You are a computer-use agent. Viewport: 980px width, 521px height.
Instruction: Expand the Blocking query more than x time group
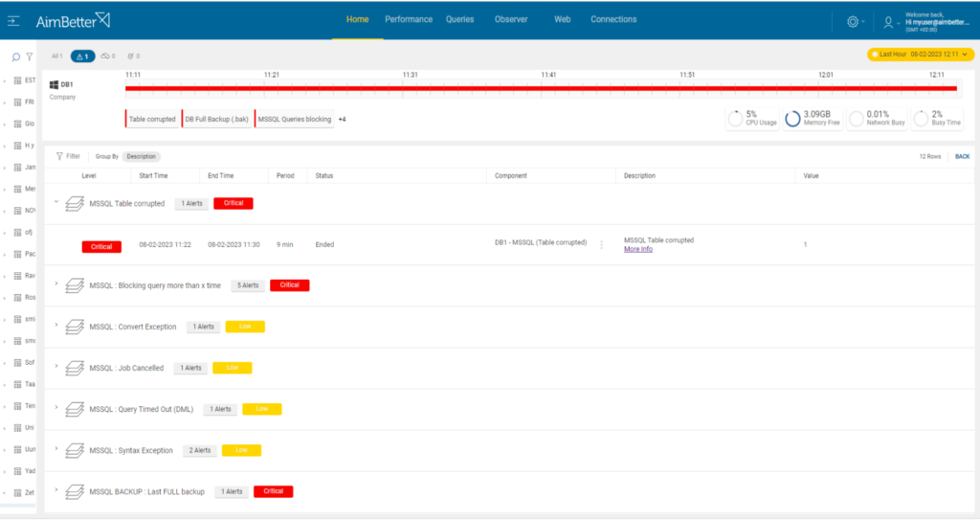click(56, 283)
